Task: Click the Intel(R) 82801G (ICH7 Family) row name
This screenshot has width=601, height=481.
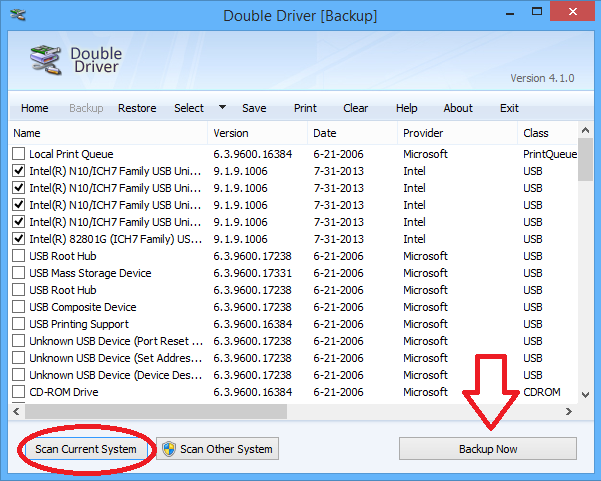Action: 115,239
